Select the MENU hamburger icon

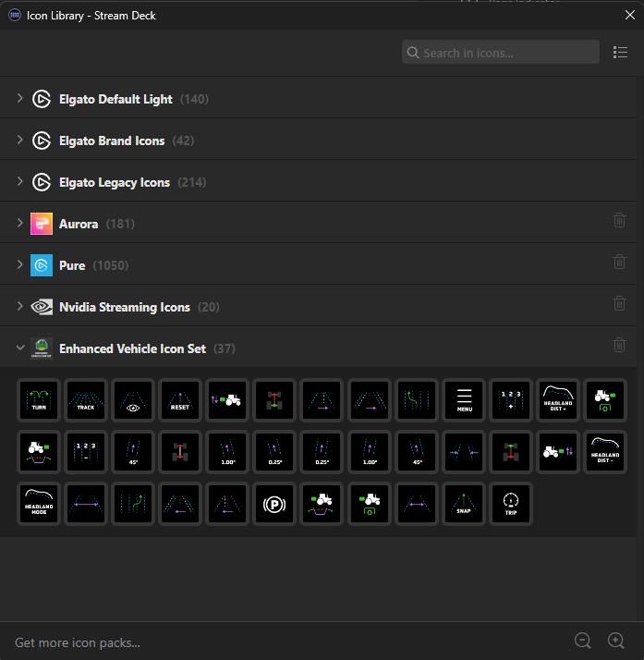pos(464,400)
